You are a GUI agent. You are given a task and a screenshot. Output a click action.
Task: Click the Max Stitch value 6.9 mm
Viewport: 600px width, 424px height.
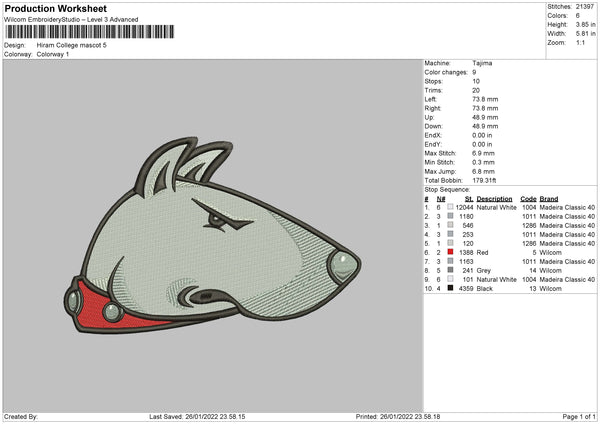[483, 153]
